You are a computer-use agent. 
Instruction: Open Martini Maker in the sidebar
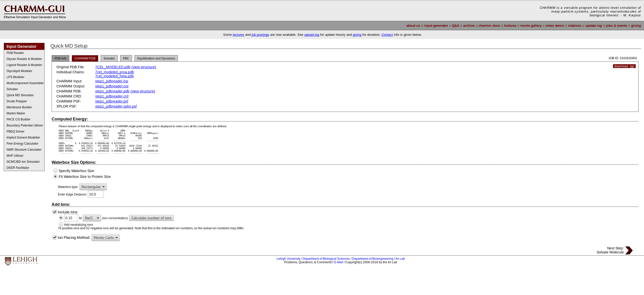(x=16, y=113)
